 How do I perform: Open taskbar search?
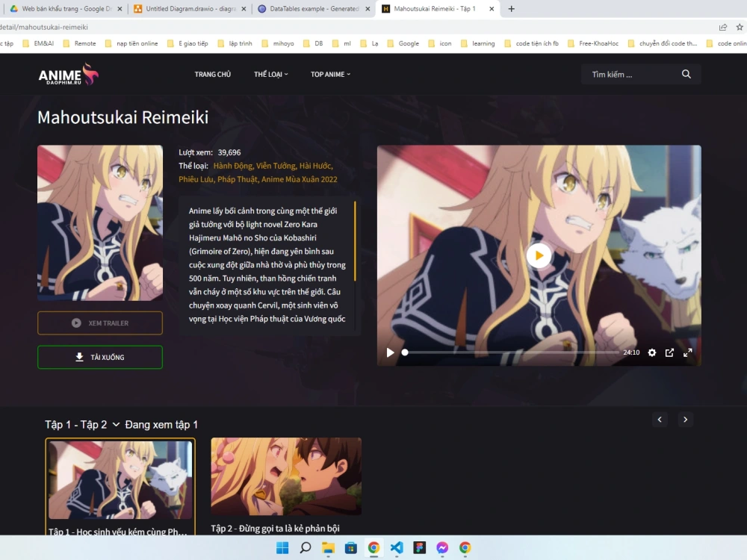click(306, 547)
